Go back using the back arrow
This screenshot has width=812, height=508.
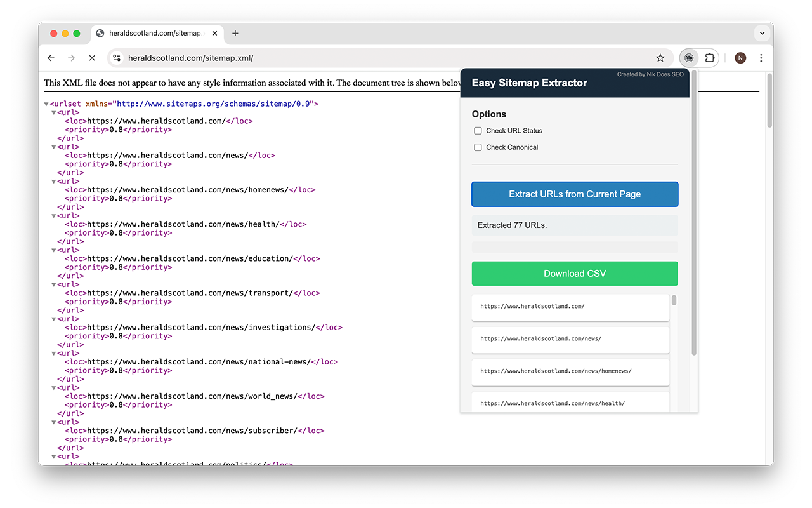click(51, 58)
